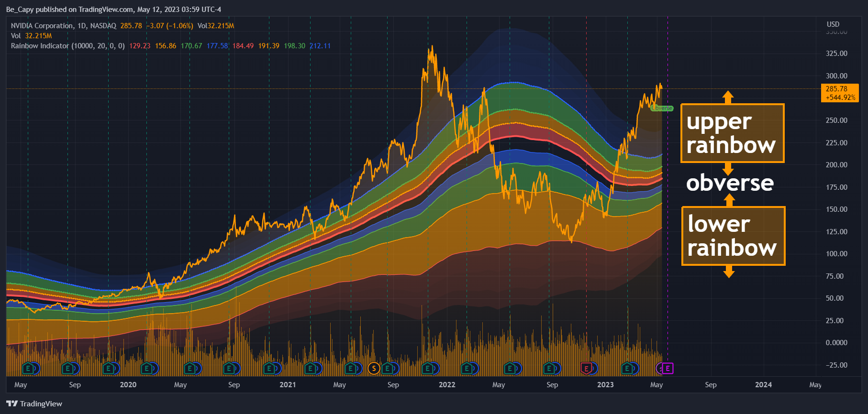Open earnings marker just before the 2020 label
The height and width of the screenshot is (414, 868).
click(109, 369)
